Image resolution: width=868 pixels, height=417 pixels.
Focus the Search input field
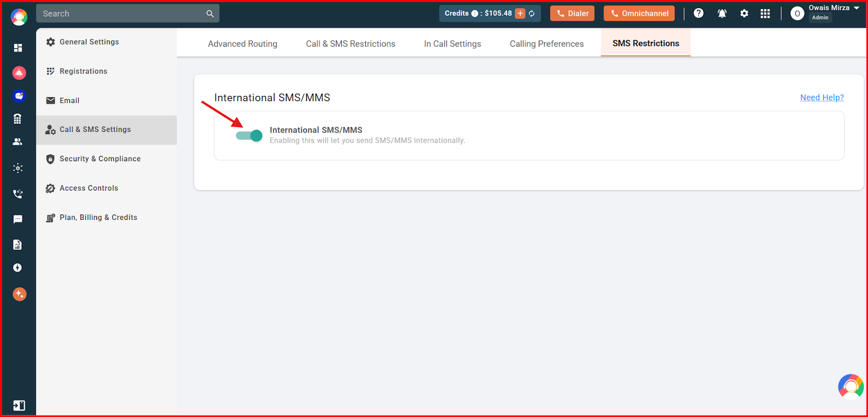click(x=127, y=14)
